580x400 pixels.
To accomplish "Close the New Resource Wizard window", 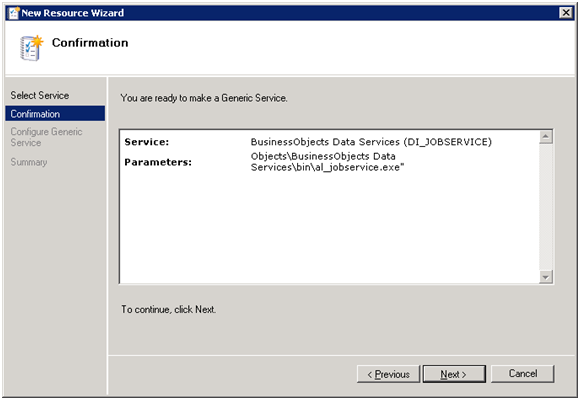I will click(566, 13).
